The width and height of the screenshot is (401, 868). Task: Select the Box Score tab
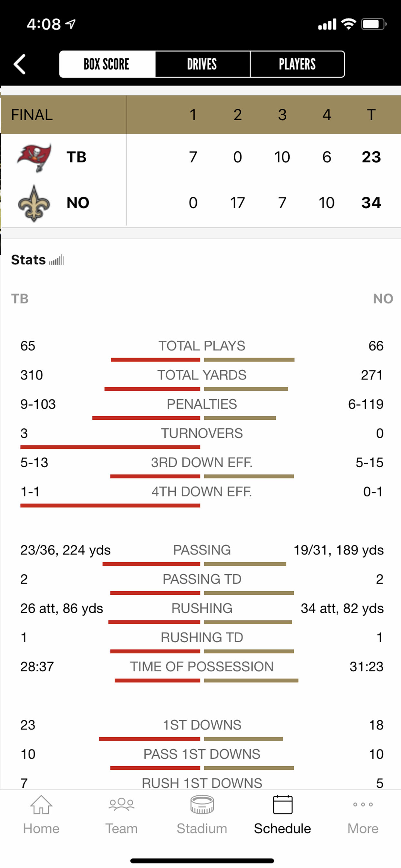pos(107,64)
